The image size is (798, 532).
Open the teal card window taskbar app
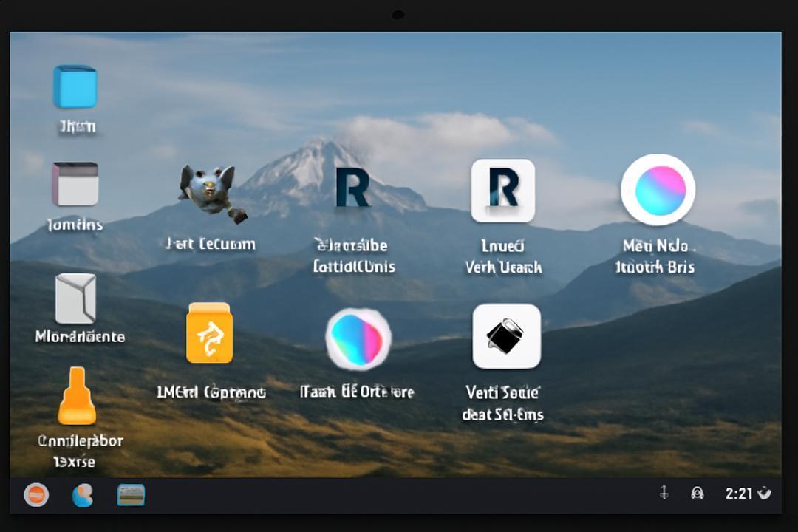[131, 495]
